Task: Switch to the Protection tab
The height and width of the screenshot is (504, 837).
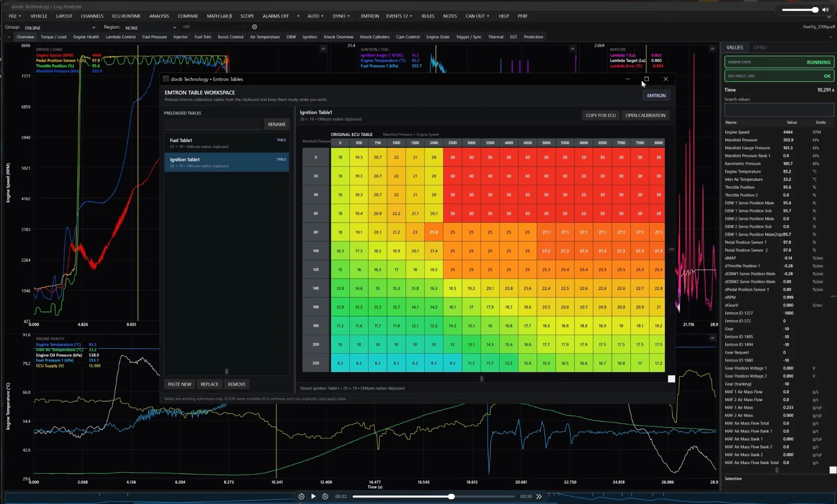Action: pos(534,37)
